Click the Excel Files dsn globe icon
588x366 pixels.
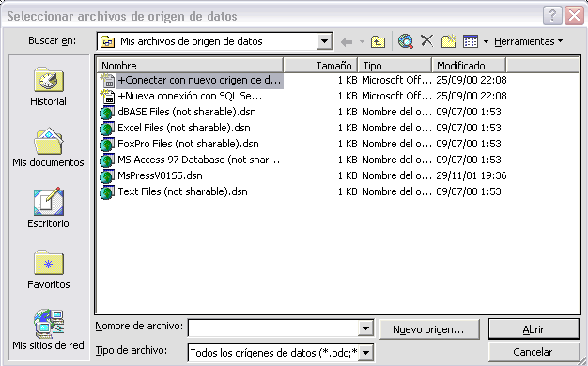[107, 129]
